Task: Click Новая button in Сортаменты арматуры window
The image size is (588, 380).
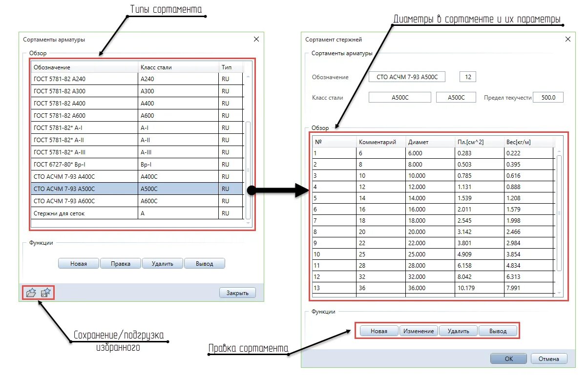Action: [79, 264]
